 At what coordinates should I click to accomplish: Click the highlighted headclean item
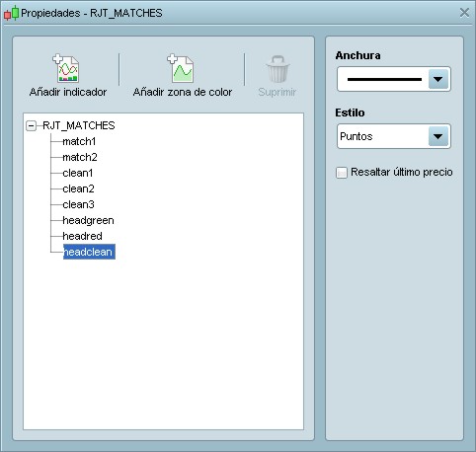[89, 252]
